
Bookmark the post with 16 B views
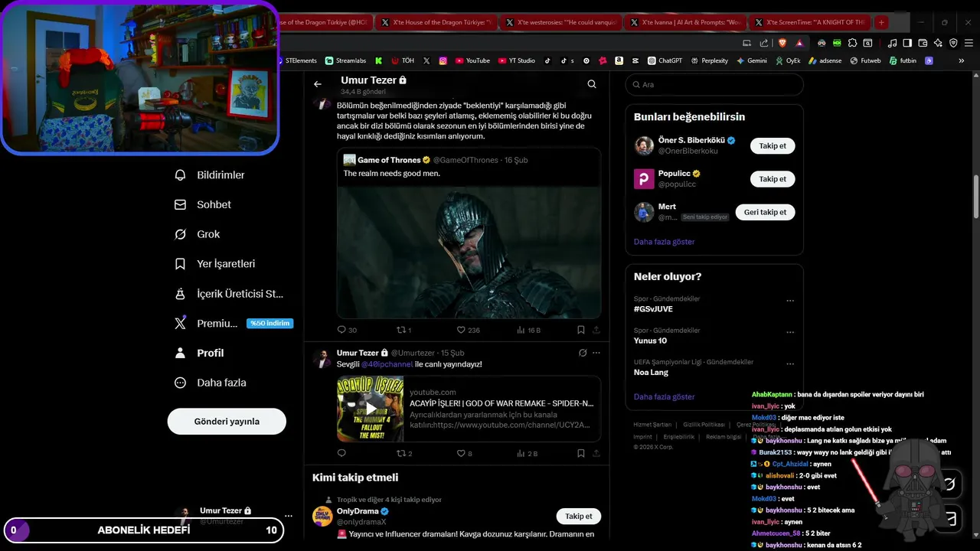581,330
